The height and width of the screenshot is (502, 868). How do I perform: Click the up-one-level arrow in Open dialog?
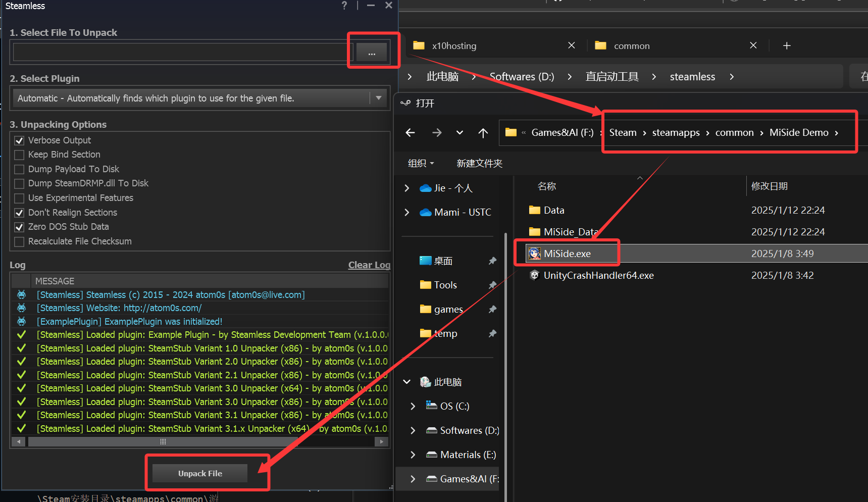click(x=483, y=132)
